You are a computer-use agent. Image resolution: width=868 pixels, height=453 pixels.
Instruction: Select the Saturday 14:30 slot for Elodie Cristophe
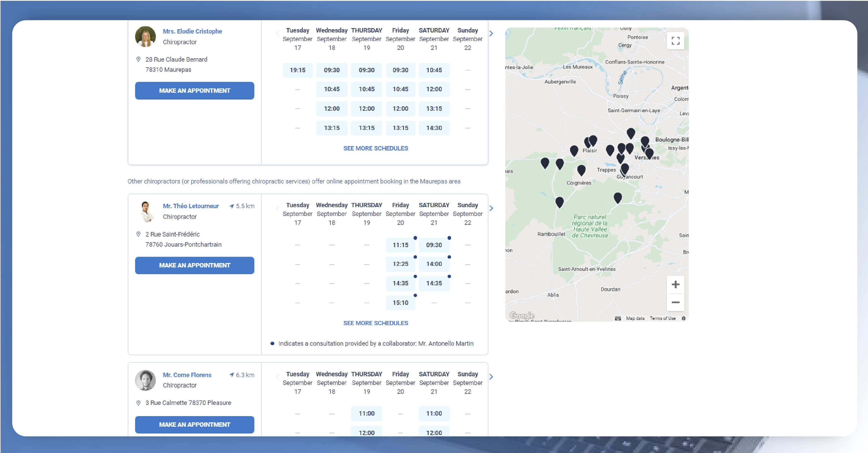tap(434, 128)
